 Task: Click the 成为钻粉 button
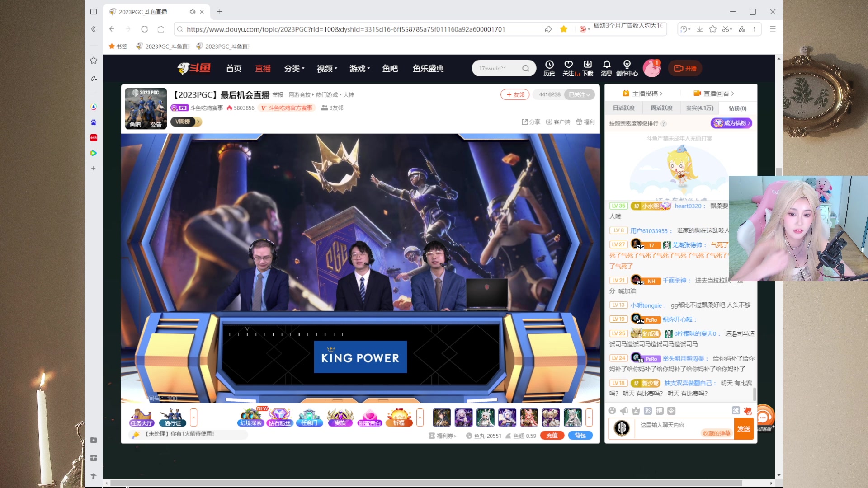tap(731, 123)
